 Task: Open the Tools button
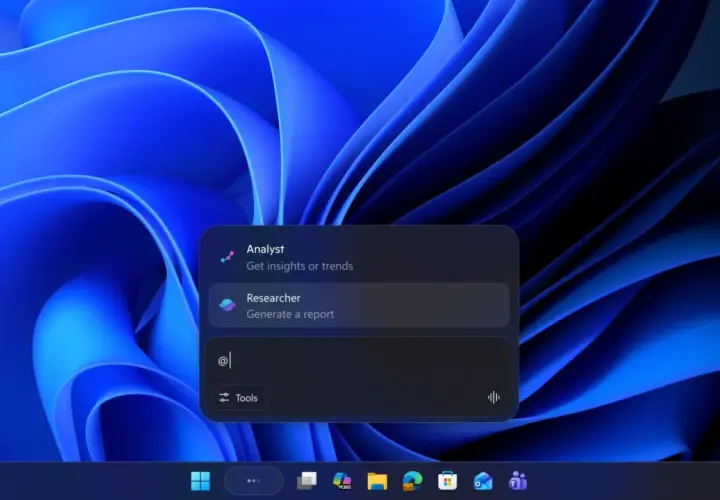point(238,398)
